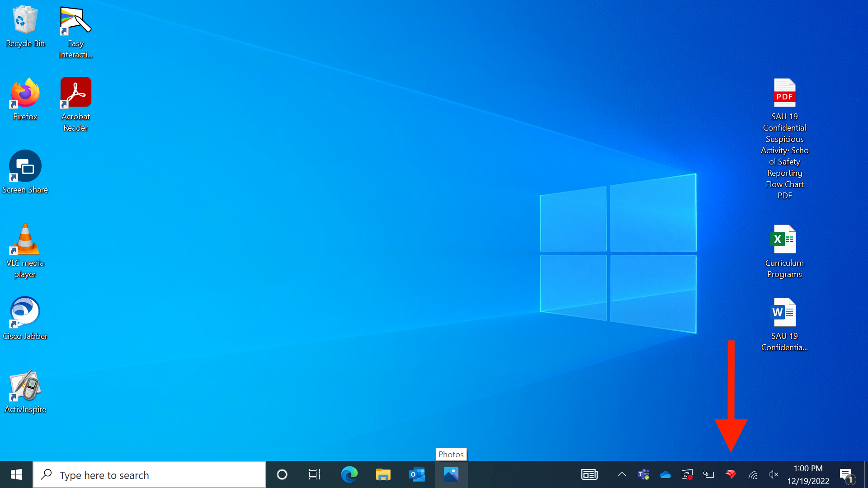Open the OneDrive cloud tray icon
Screen dimensions: 868x488
(665, 474)
